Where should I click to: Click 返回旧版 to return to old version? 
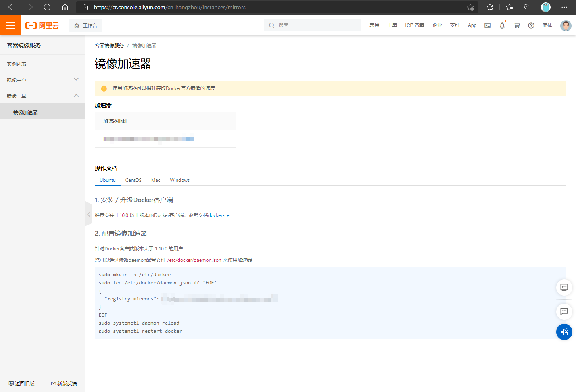22,383
